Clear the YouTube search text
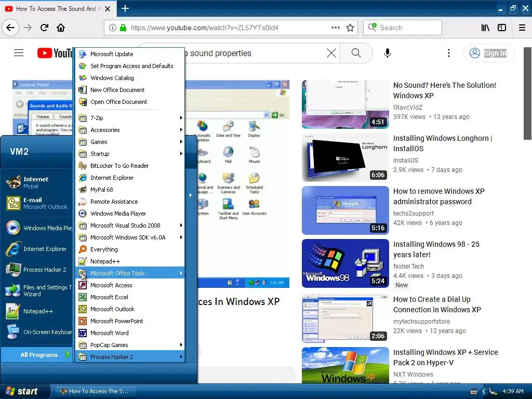Viewport: 532px width, 399px height. click(x=331, y=53)
